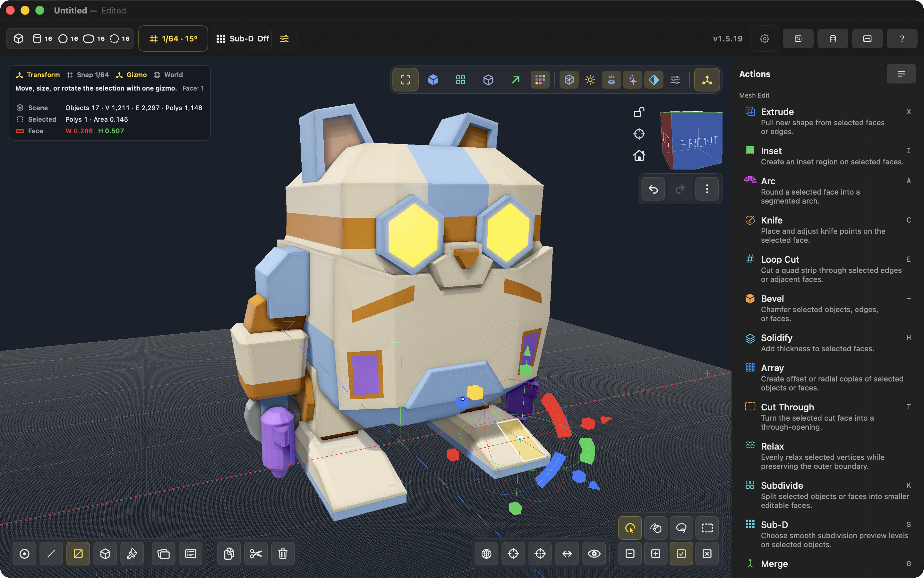Select the Extrude action

click(827, 121)
